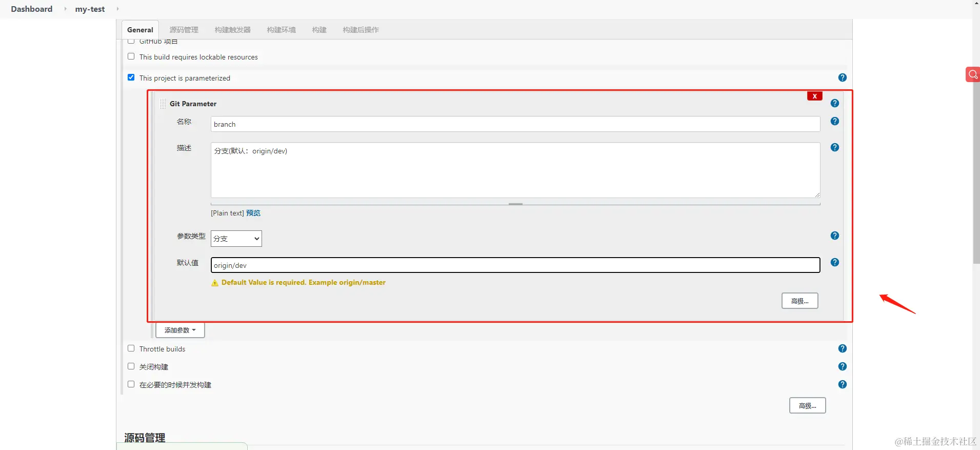Click the description textarea resize grip
The width and height of the screenshot is (980, 450).
[817, 194]
